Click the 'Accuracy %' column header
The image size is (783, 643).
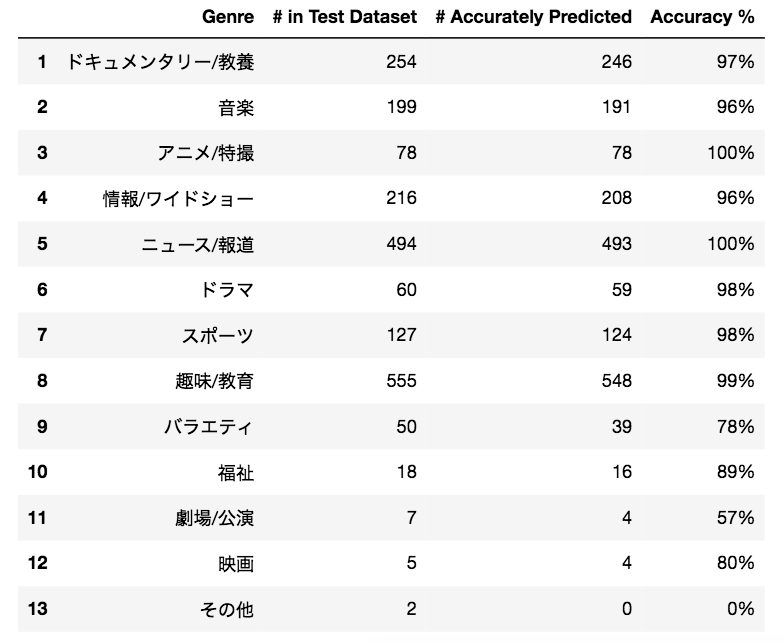pos(702,17)
